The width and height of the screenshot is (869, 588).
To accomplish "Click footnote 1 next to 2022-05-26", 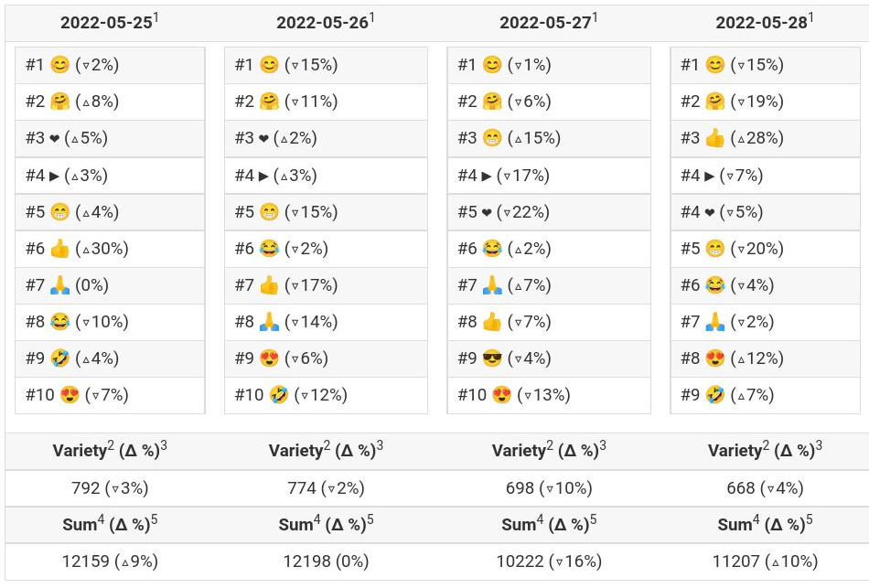I will [372, 17].
